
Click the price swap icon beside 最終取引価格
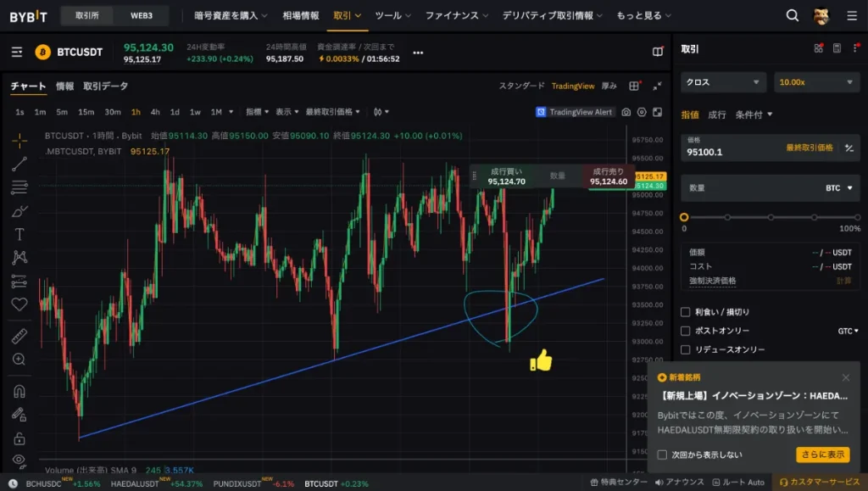[x=849, y=148]
